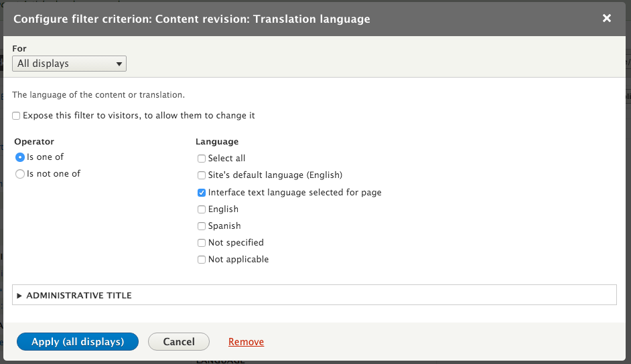Click the Spanish label text
Image resolution: width=631 pixels, height=364 pixels.
point(224,226)
